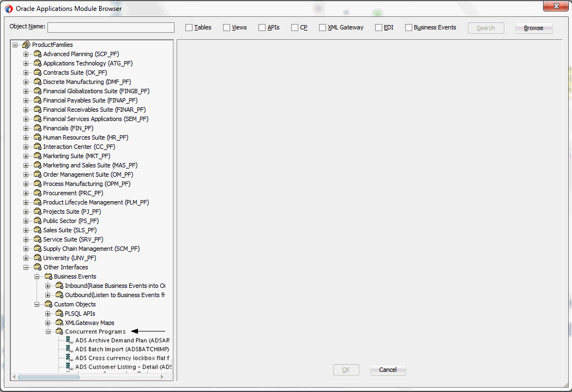Select the XMLGateway Maps label

point(89,323)
